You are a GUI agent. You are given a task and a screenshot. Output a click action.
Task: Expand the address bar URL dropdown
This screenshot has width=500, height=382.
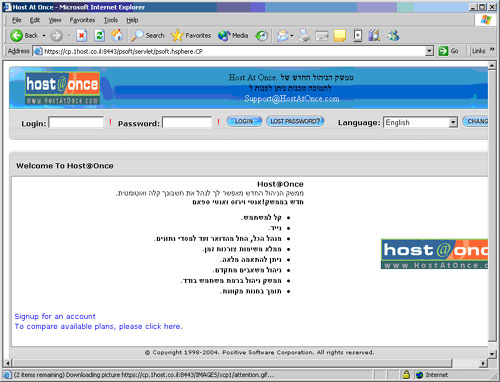pos(430,51)
